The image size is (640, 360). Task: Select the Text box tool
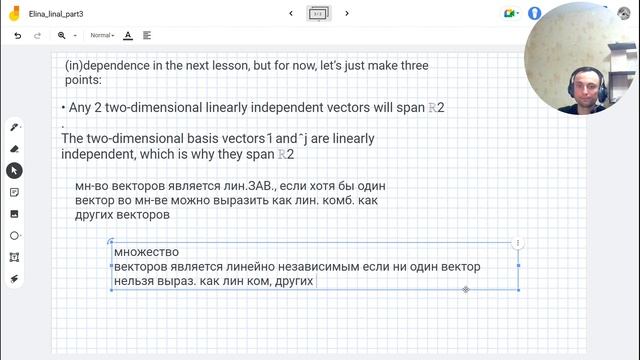(14, 257)
